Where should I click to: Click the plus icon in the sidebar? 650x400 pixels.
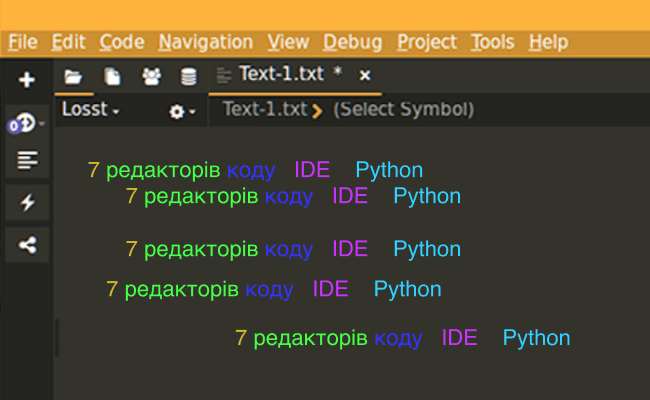coord(27,80)
